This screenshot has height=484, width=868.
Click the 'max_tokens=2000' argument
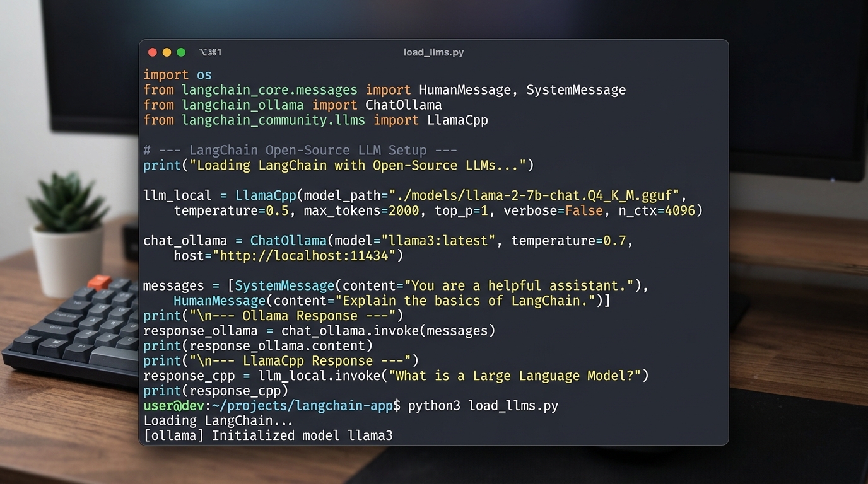point(361,210)
